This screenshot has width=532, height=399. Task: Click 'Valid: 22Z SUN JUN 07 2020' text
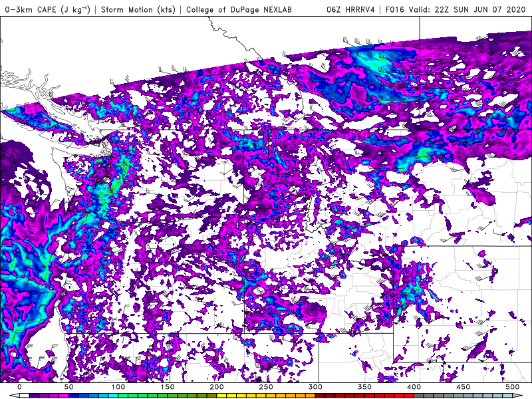click(469, 9)
